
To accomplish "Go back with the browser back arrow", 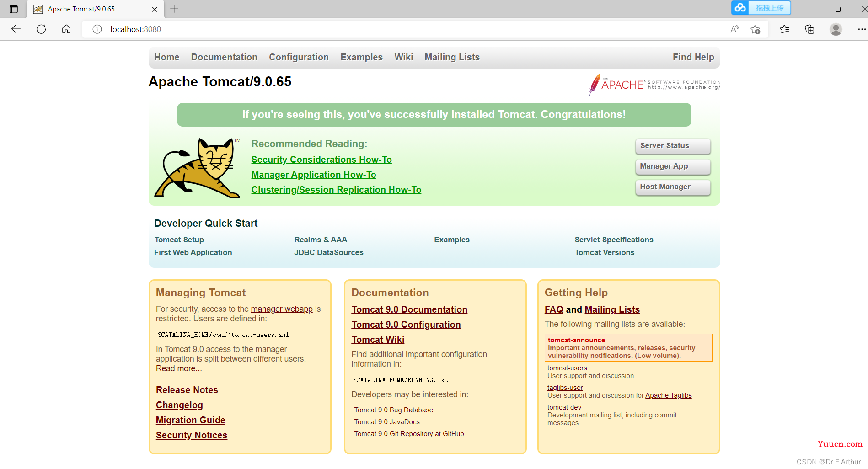I will 16,29.
